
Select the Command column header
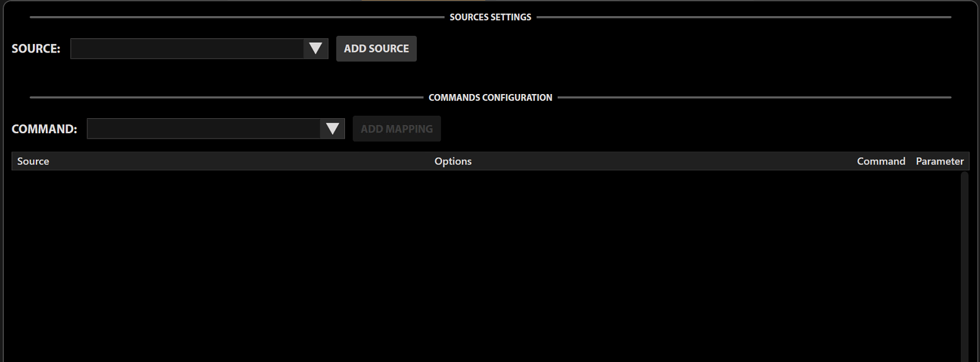880,162
